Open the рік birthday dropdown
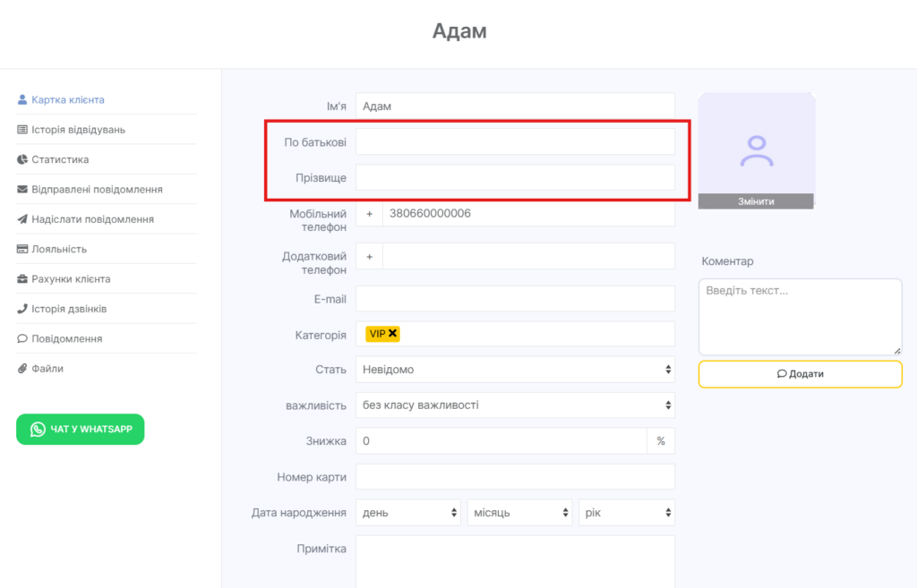The image size is (917, 588). (626, 513)
